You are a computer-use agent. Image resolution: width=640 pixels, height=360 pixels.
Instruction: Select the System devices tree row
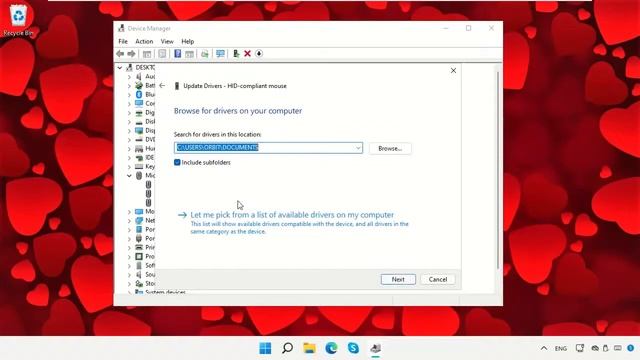[160, 291]
